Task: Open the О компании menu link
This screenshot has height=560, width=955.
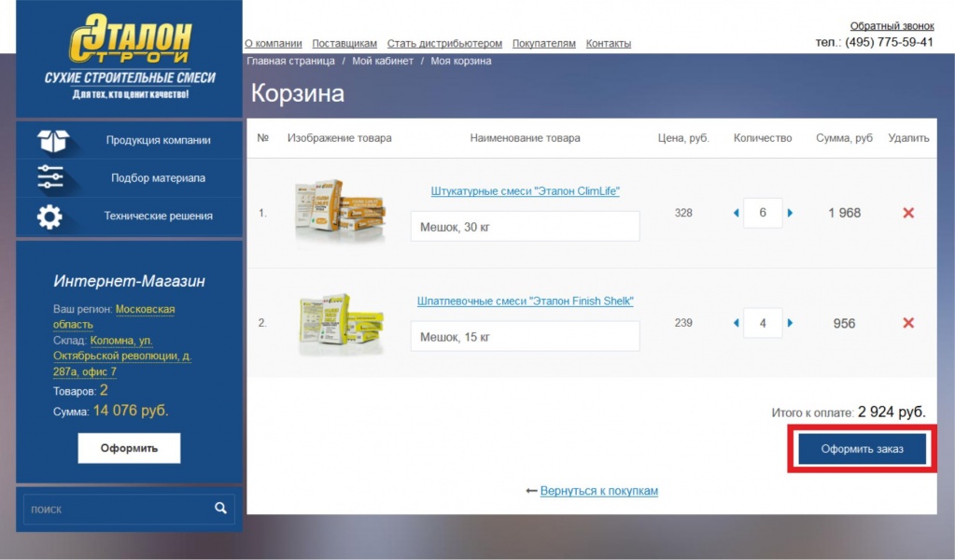Action: tap(274, 43)
